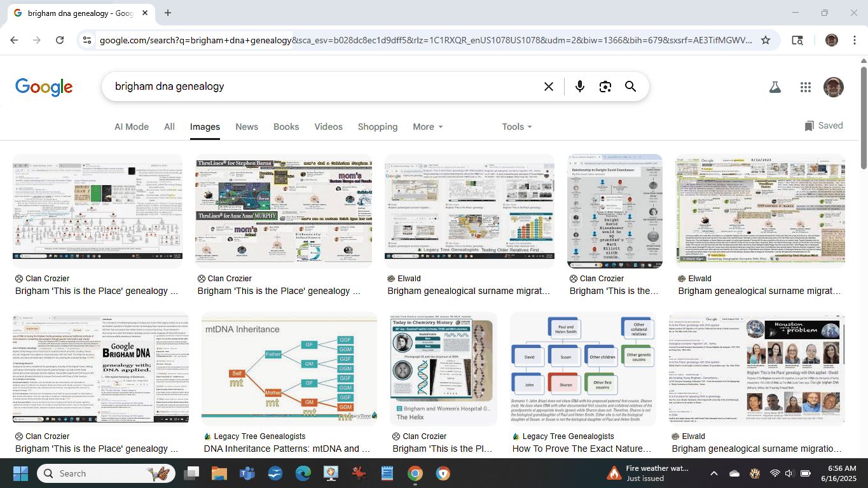This screenshot has height=488, width=868.
Task: Go back using the browser back arrow
Action: tap(14, 40)
